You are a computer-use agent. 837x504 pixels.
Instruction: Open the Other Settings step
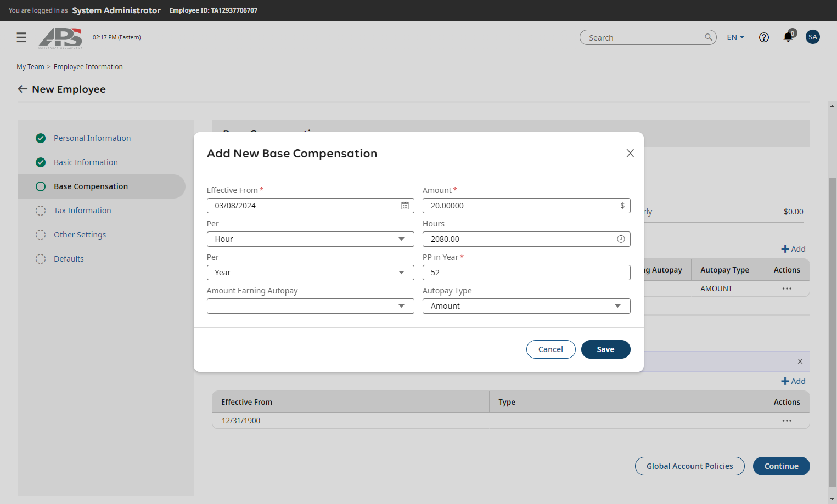[80, 235]
